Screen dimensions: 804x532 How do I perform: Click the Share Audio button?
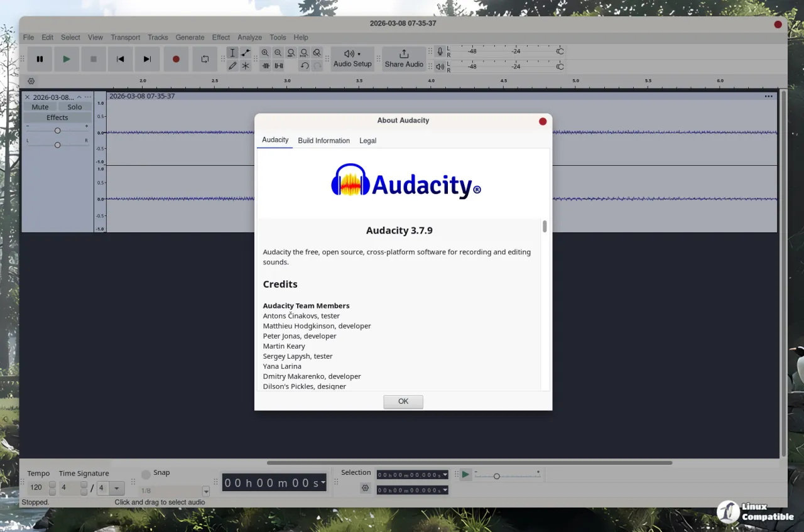click(x=404, y=59)
